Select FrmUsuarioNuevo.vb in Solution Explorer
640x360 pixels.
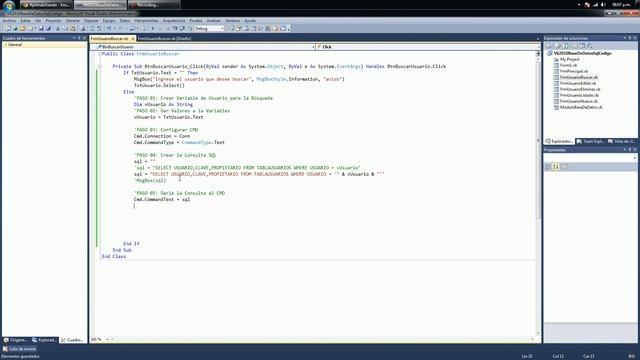point(579,101)
